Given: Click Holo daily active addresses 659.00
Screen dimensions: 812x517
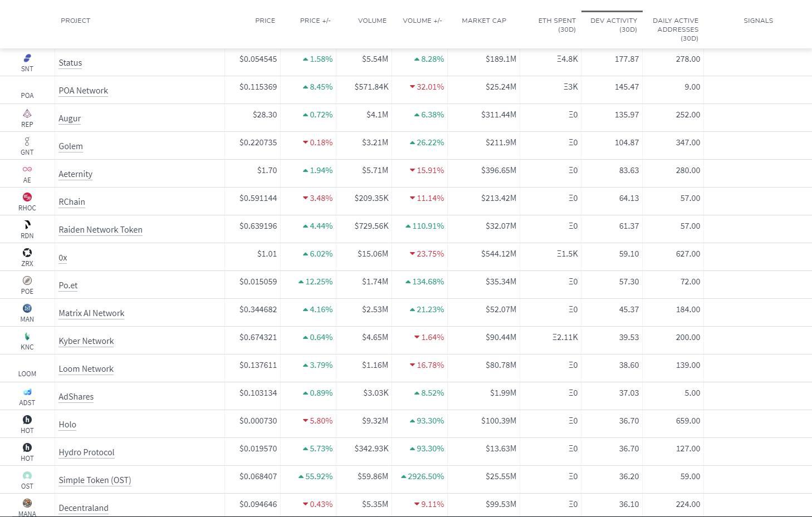Looking at the screenshot, I should 688,421.
